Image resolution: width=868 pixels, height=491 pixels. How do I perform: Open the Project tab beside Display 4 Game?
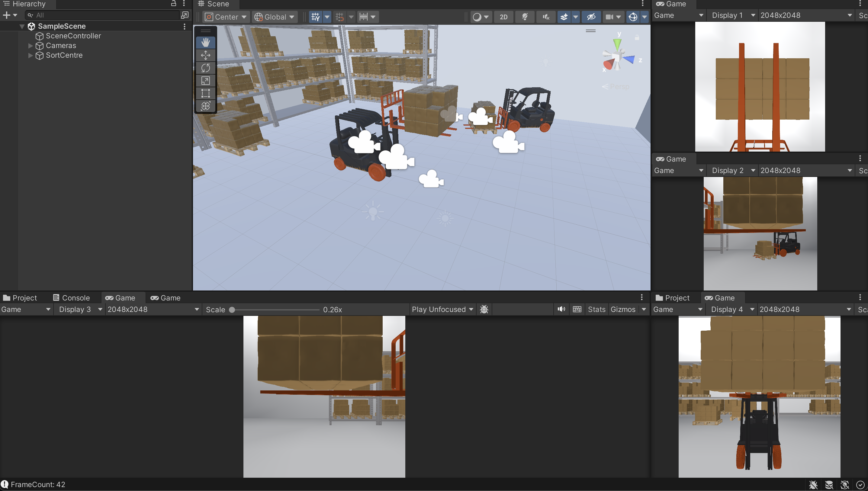[673, 298]
